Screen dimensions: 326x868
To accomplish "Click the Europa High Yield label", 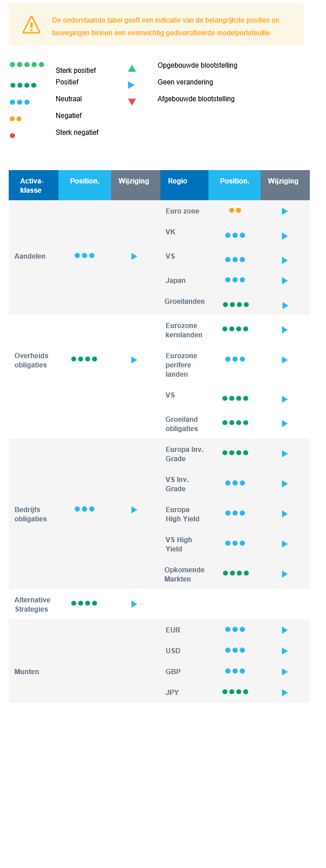I will (x=182, y=514).
